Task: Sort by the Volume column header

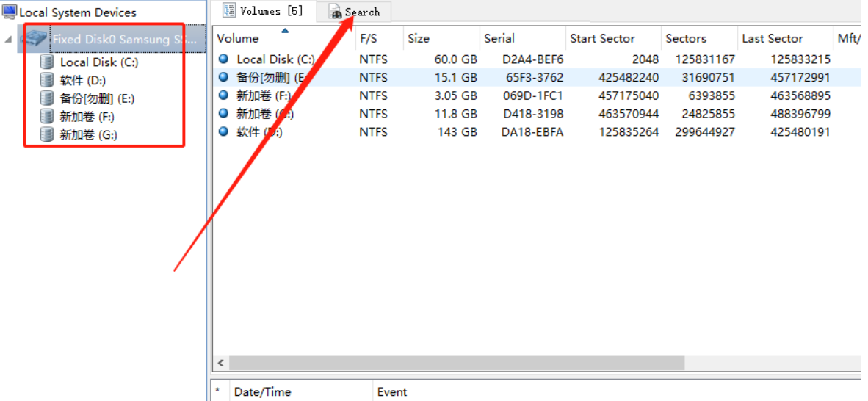Action: (284, 38)
